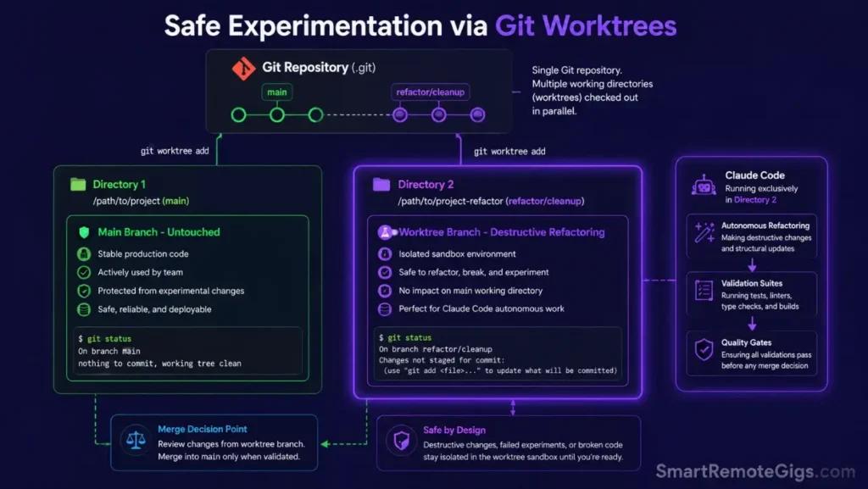This screenshot has width=868, height=489.
Task: Click the On branch refactor/cleanup terminal line
Action: click(x=435, y=349)
